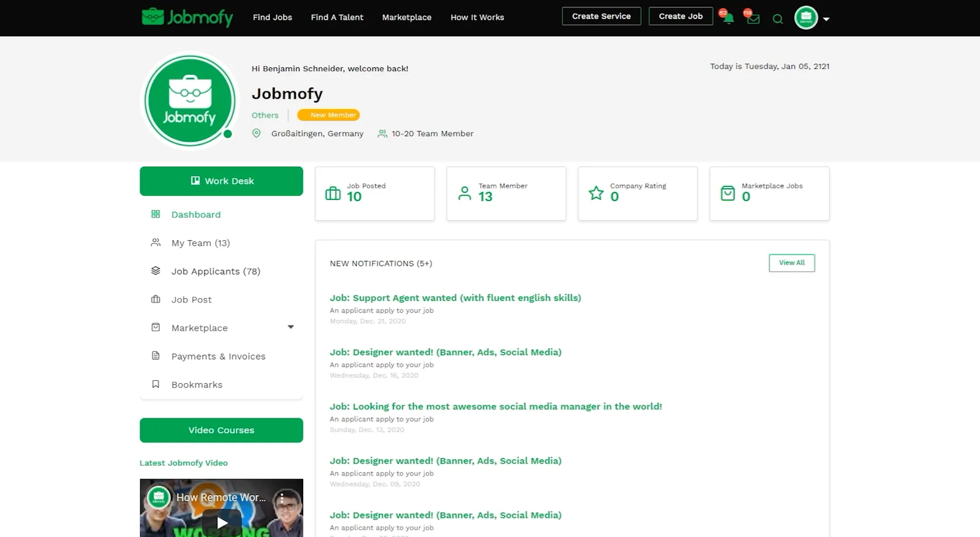This screenshot has height=537, width=980.
Task: Open the notifications bell icon
Action: pos(728,18)
